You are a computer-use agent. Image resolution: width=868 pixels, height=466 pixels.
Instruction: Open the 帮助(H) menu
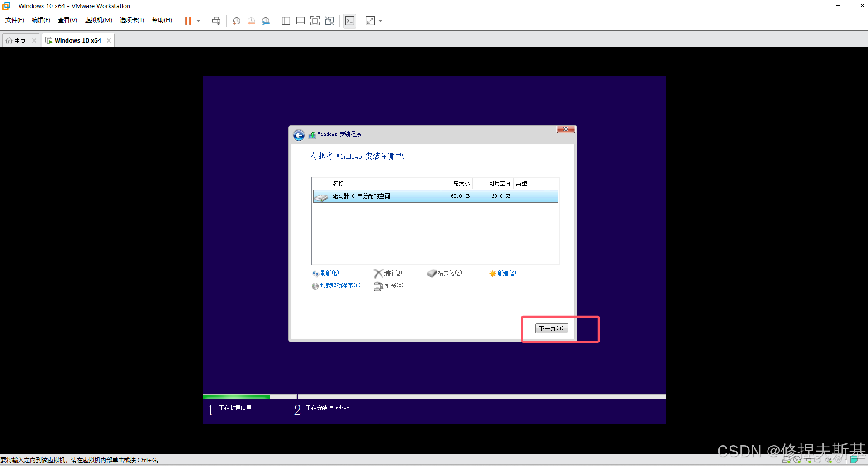coord(162,20)
